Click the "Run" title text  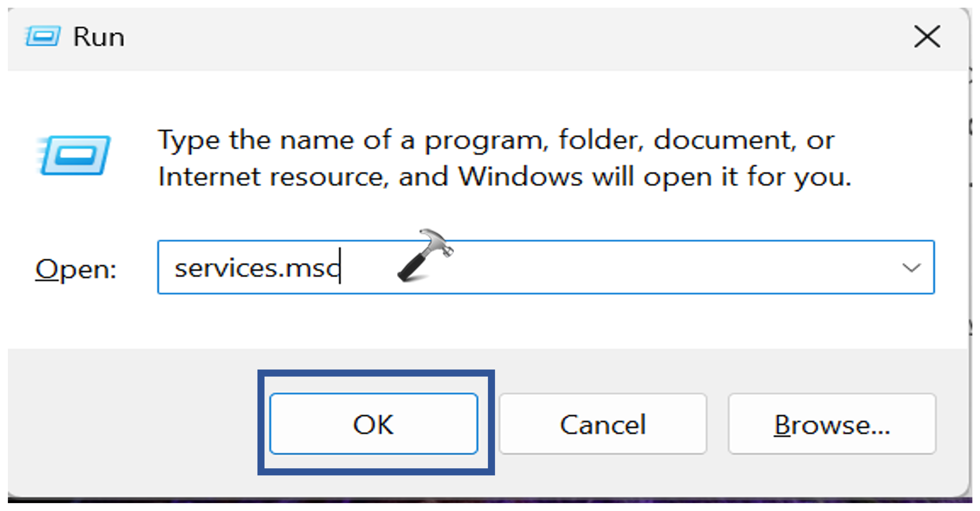[x=99, y=37]
